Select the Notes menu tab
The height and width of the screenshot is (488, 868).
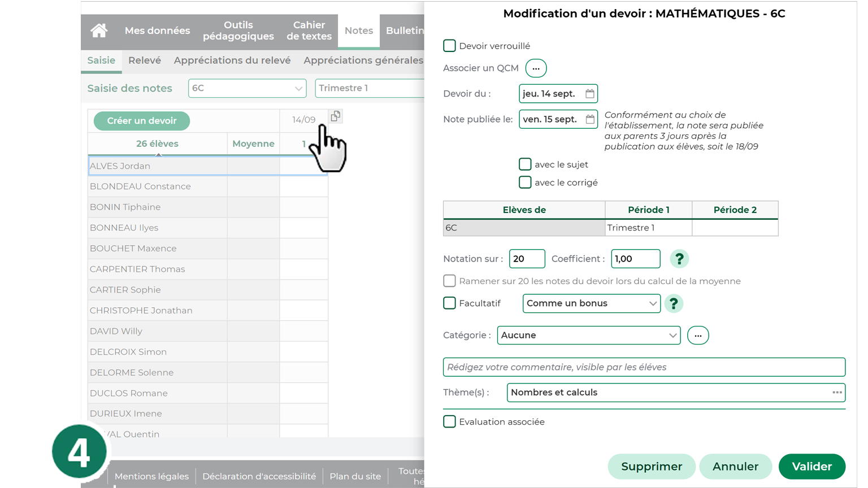point(359,30)
